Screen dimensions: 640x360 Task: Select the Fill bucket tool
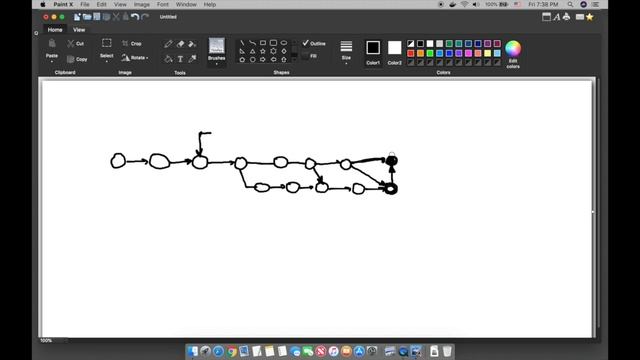[x=168, y=59]
